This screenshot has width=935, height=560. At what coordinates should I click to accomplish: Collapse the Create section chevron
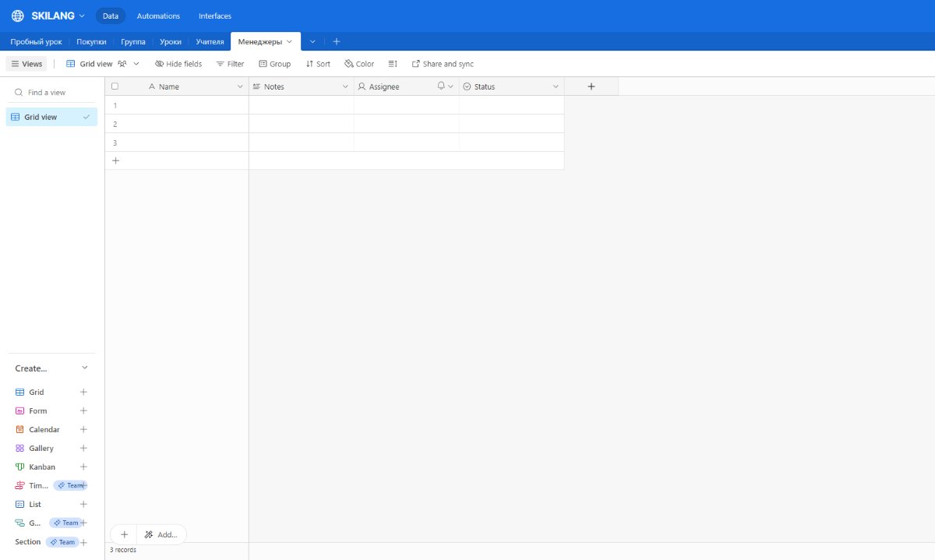pos(85,368)
